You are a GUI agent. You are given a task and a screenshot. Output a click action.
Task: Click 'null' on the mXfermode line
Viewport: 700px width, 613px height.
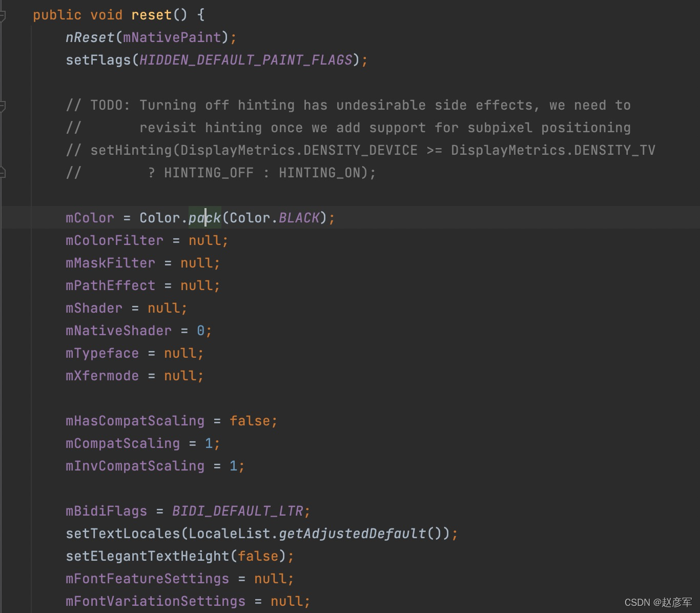click(180, 376)
